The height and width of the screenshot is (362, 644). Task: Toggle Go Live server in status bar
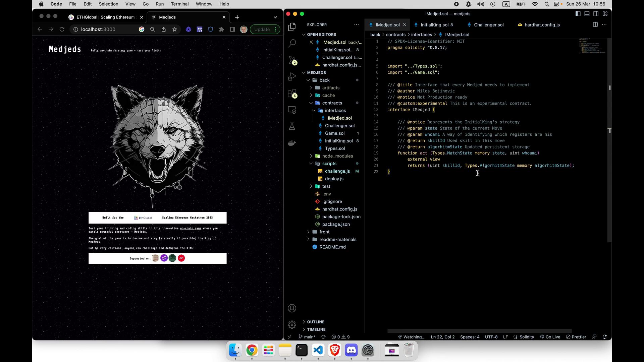(550, 337)
